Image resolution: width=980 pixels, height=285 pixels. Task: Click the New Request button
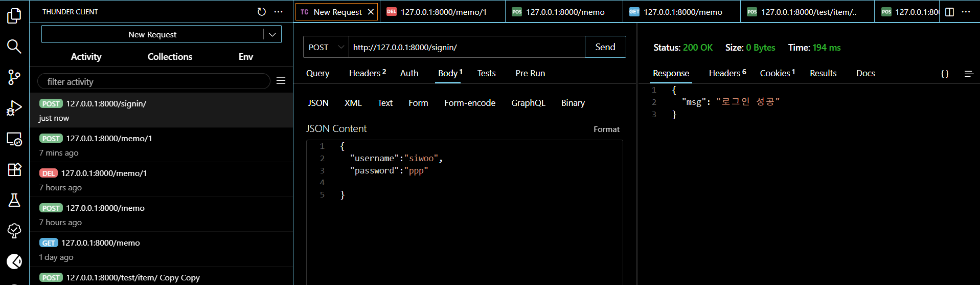point(152,34)
